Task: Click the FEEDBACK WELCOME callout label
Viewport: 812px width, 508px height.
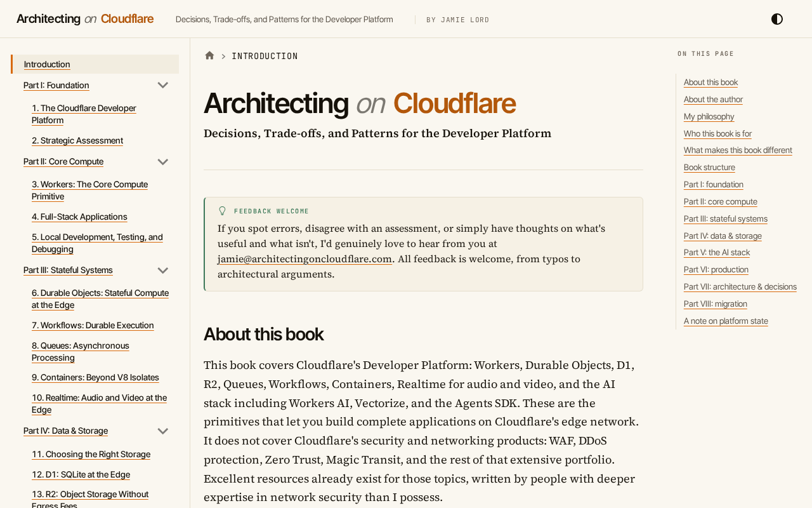Action: [x=272, y=211]
